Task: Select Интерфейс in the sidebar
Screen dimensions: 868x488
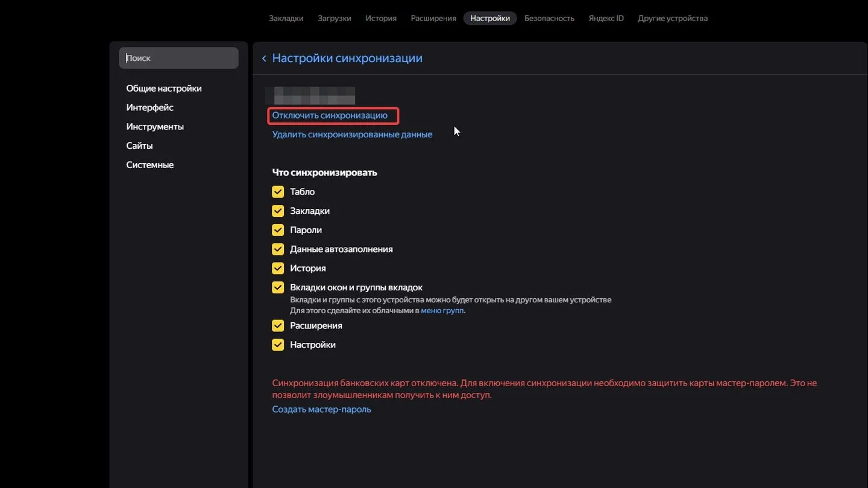Action: point(149,107)
